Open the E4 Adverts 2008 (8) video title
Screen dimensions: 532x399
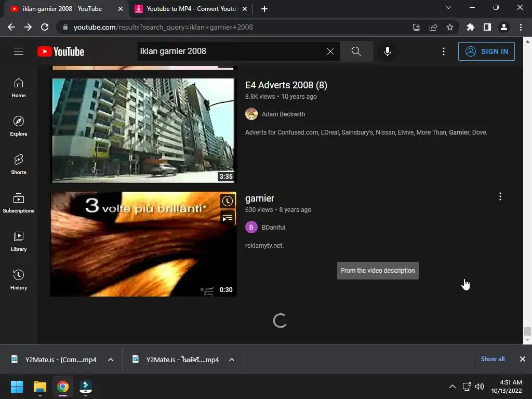(x=286, y=85)
